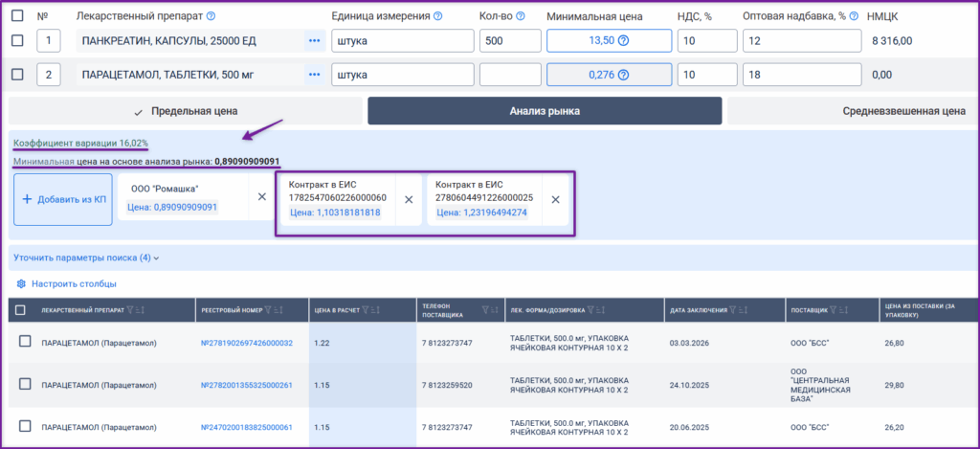Open three-dots menu for ПАРАЦЕТАМОЛ, ТАБЛЕТКИ row

(314, 75)
